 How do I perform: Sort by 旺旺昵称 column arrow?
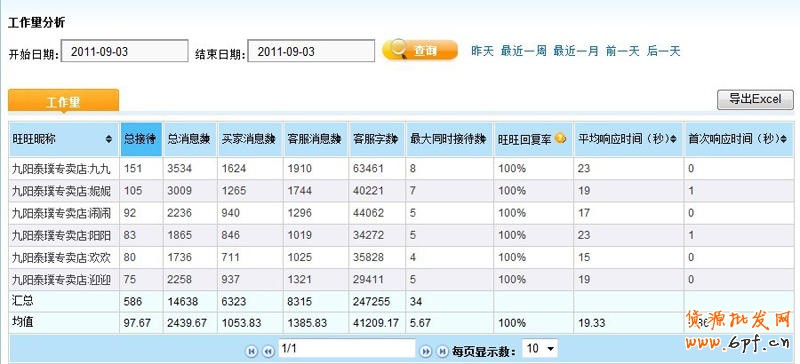pos(109,139)
